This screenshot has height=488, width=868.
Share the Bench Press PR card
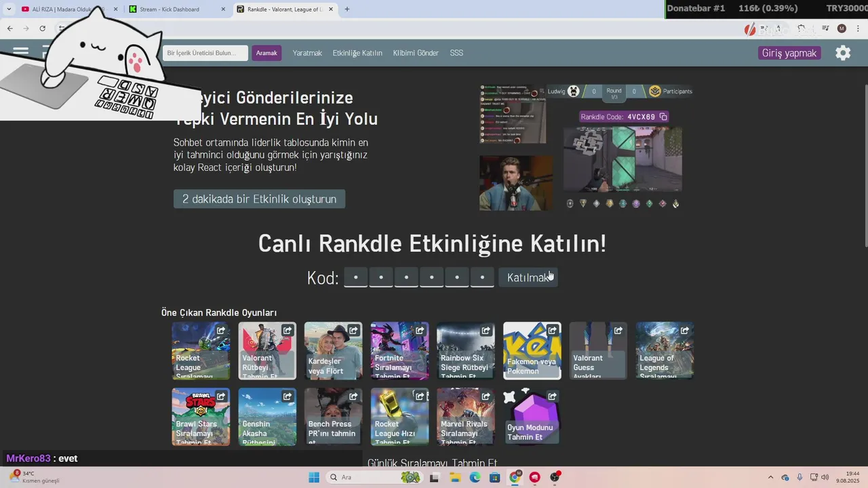(353, 396)
